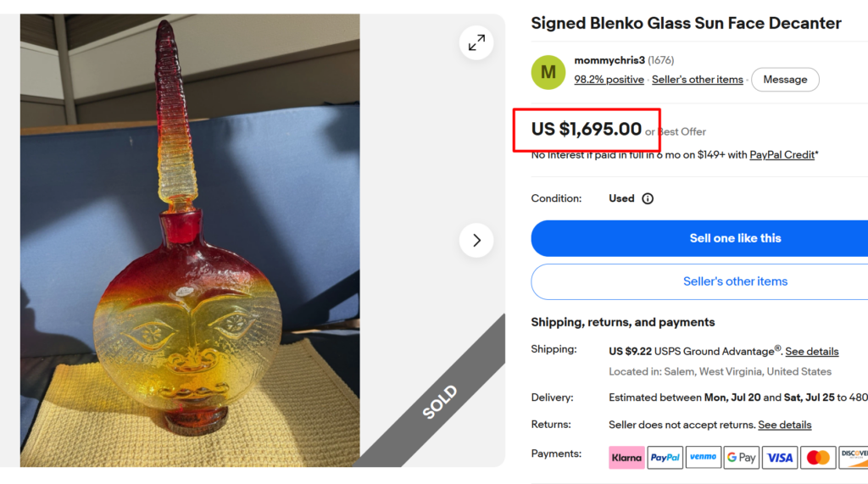
Task: Open the condition info icon next to Used
Action: (647, 199)
